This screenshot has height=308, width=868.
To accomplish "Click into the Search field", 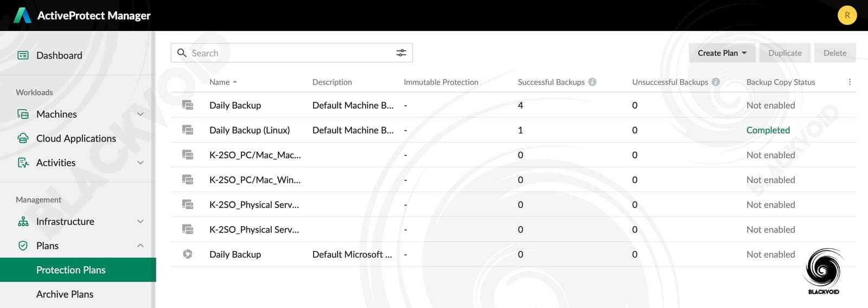I will (x=291, y=53).
